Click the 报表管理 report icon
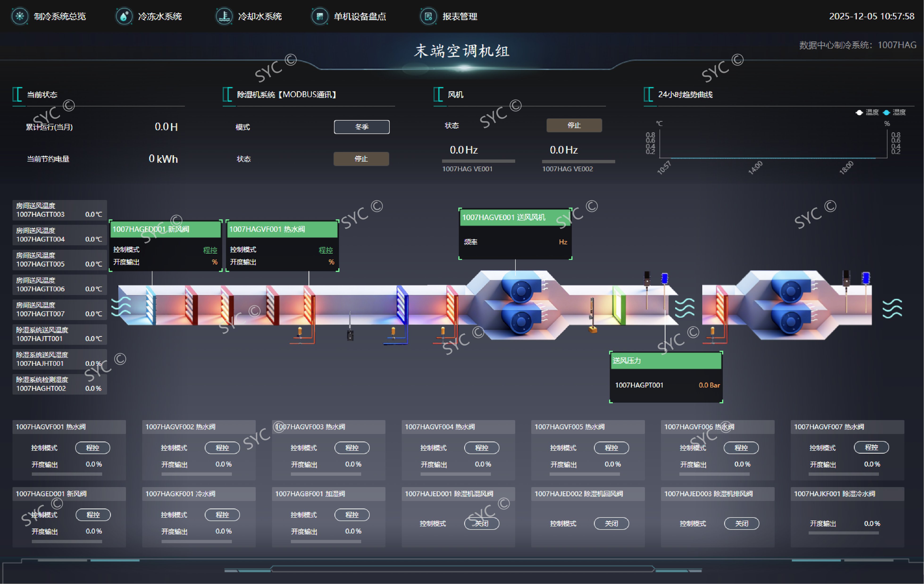This screenshot has width=924, height=584. (x=428, y=17)
